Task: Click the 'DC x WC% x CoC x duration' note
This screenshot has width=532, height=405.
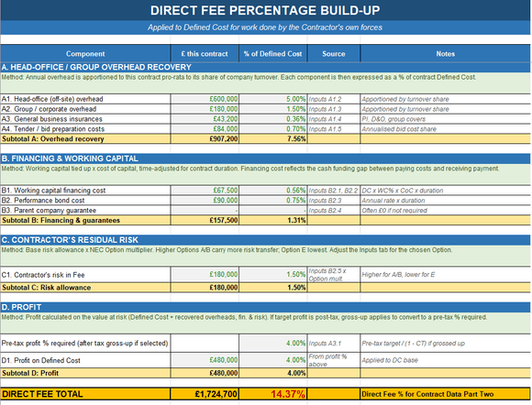Action: point(445,190)
